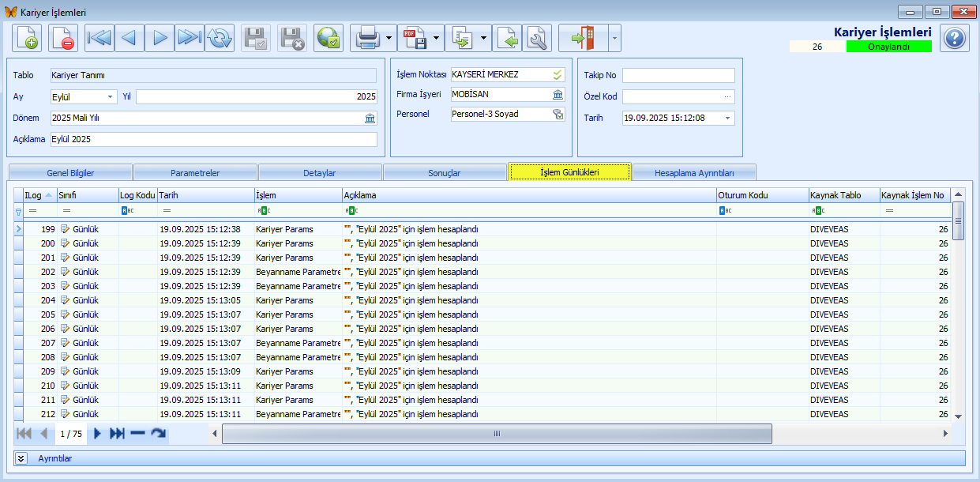The height and width of the screenshot is (482, 980).
Task: Open the Hesaplama Ayrıntıları tab
Action: (694, 172)
